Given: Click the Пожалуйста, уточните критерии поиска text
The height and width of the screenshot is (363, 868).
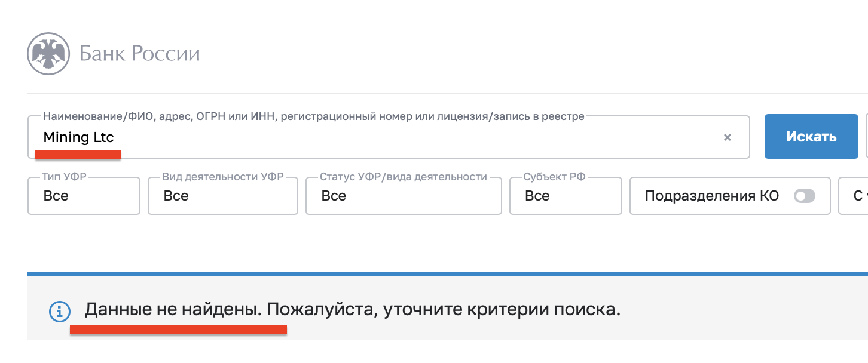Looking at the screenshot, I should (x=444, y=310).
